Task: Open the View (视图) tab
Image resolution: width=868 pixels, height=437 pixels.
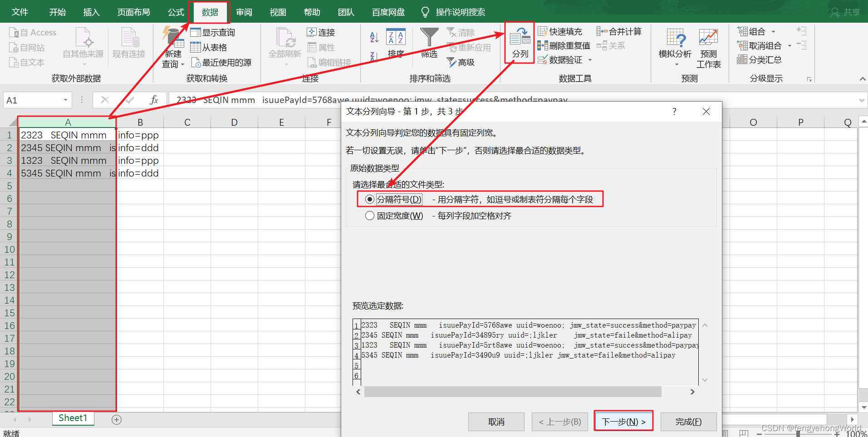Action: point(278,12)
